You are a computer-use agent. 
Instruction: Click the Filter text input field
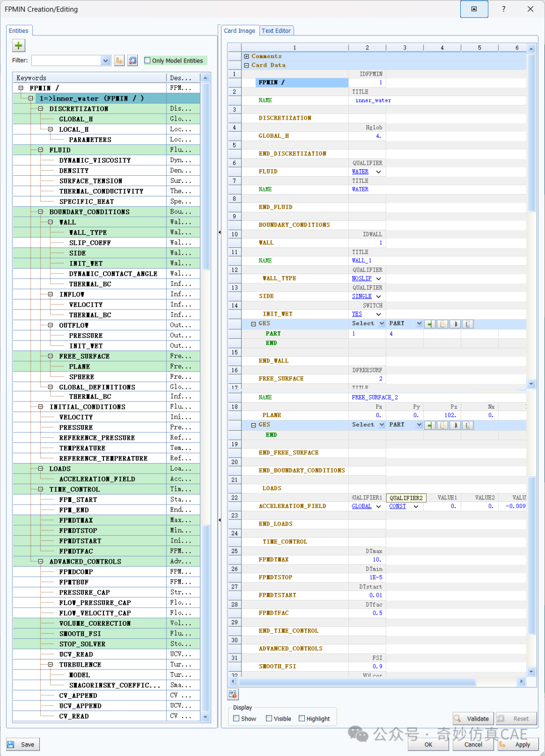point(66,61)
